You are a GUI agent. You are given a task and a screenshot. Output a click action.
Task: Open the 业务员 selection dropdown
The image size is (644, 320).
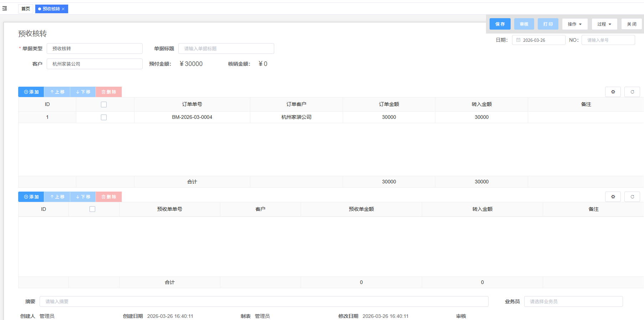[x=573, y=301]
